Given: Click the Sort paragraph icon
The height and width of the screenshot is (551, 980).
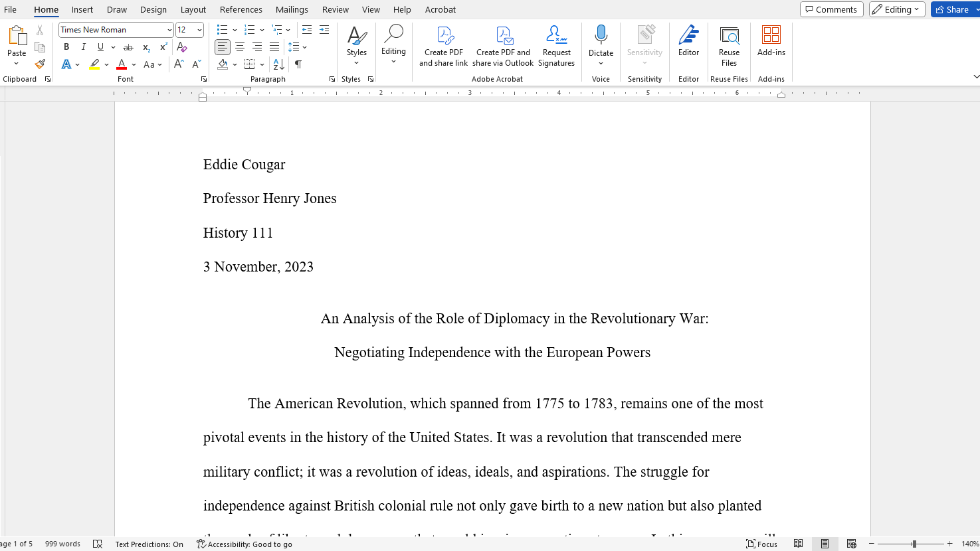Looking at the screenshot, I should click(279, 64).
